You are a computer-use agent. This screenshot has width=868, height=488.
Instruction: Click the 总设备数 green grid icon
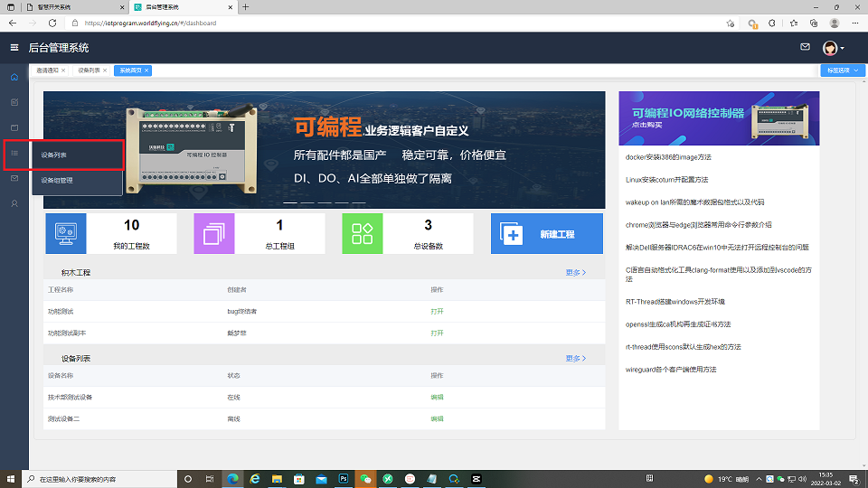point(362,233)
